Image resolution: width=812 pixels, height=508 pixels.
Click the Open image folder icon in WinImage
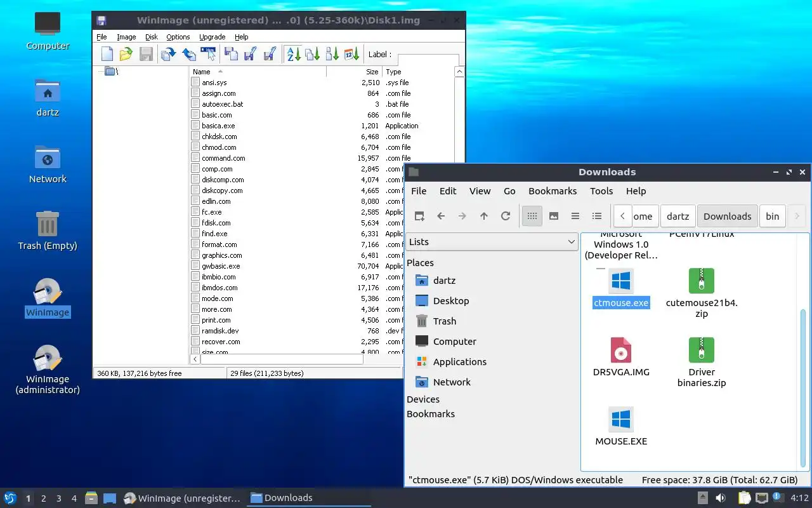tap(126, 54)
